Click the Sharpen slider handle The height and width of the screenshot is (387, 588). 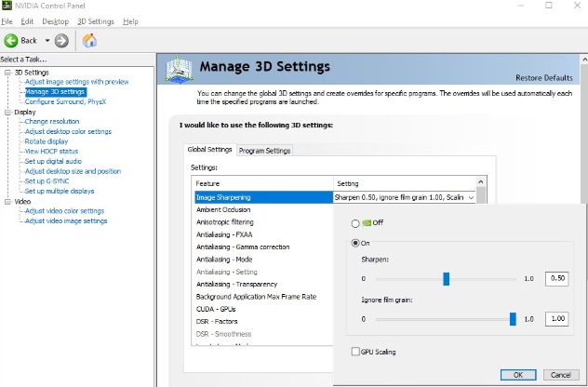[447, 278]
